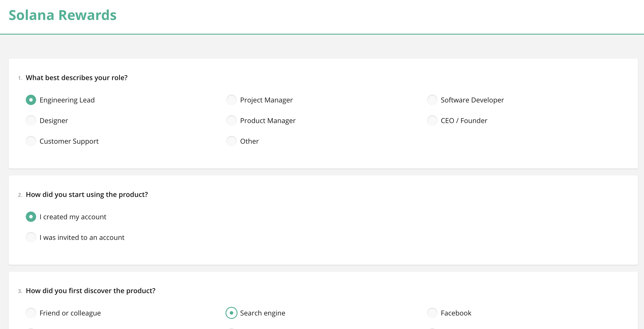
Task: Select Facebook as discovery source
Action: click(432, 313)
